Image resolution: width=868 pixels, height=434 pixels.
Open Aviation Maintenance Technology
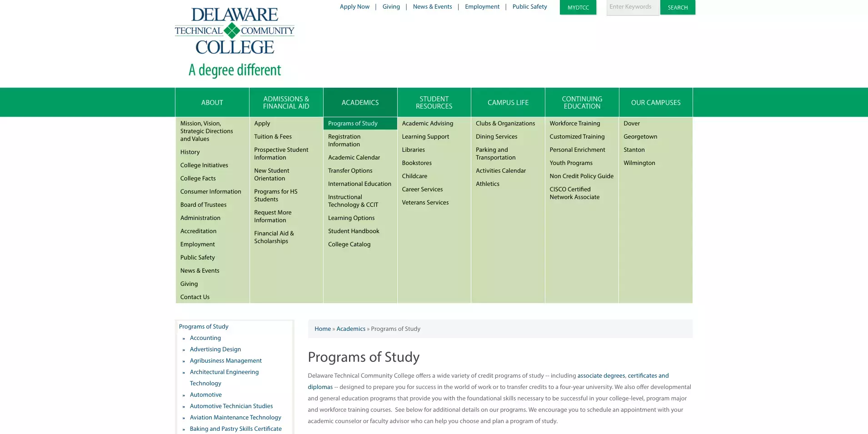235,417
